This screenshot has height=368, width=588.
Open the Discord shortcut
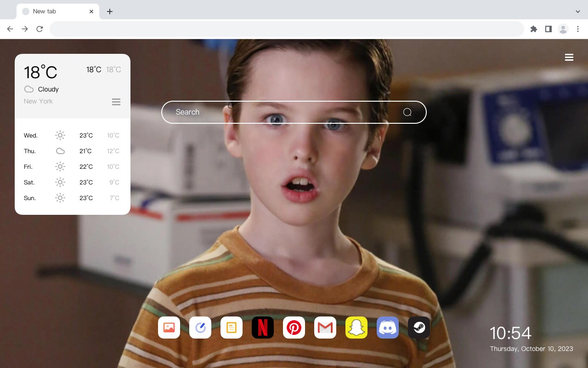pos(388,328)
